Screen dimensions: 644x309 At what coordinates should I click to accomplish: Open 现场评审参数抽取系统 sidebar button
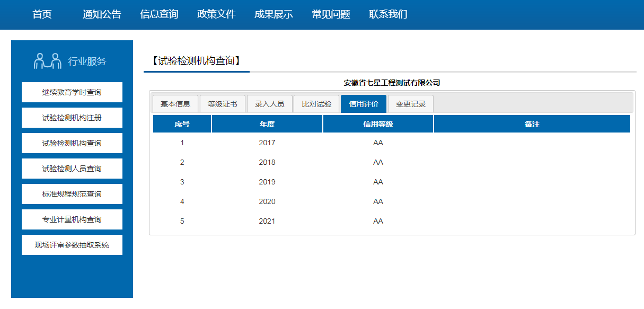click(x=72, y=245)
